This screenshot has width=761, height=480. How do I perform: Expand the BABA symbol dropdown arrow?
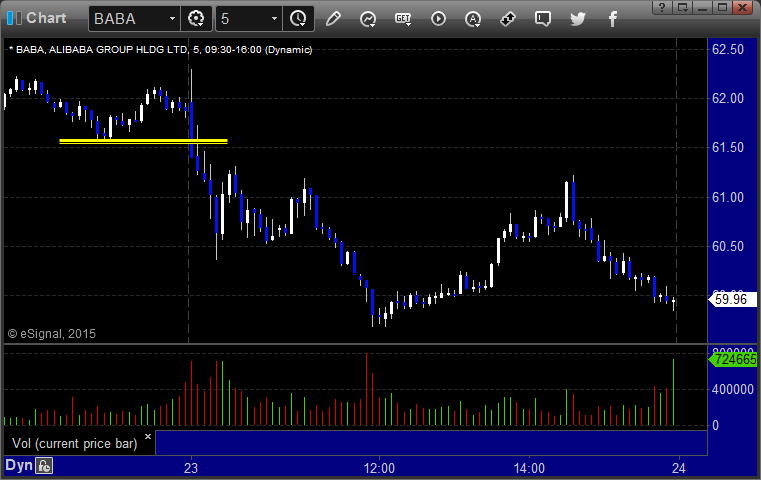point(172,19)
